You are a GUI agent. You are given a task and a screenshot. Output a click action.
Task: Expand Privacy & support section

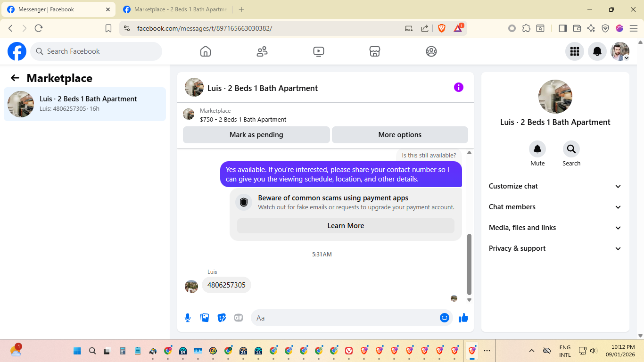pos(555,248)
